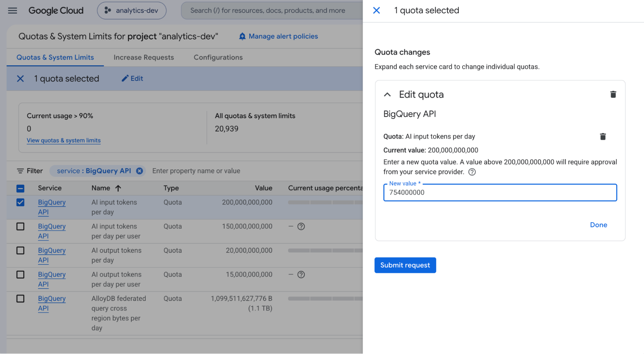Delete the Edit quota card with its trash icon
Image resolution: width=644 pixels, height=354 pixels.
(x=613, y=94)
